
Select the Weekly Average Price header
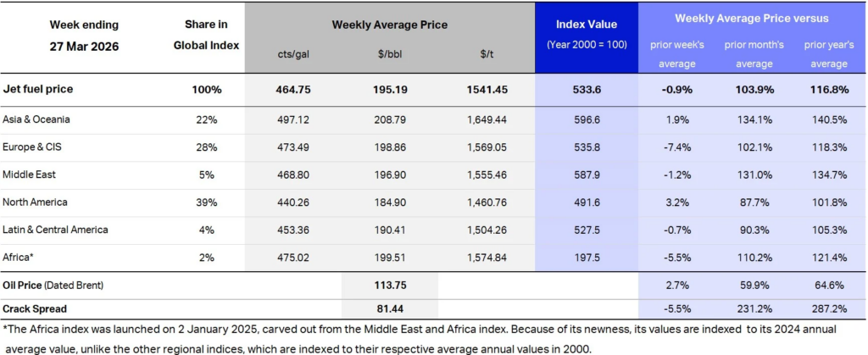click(389, 25)
